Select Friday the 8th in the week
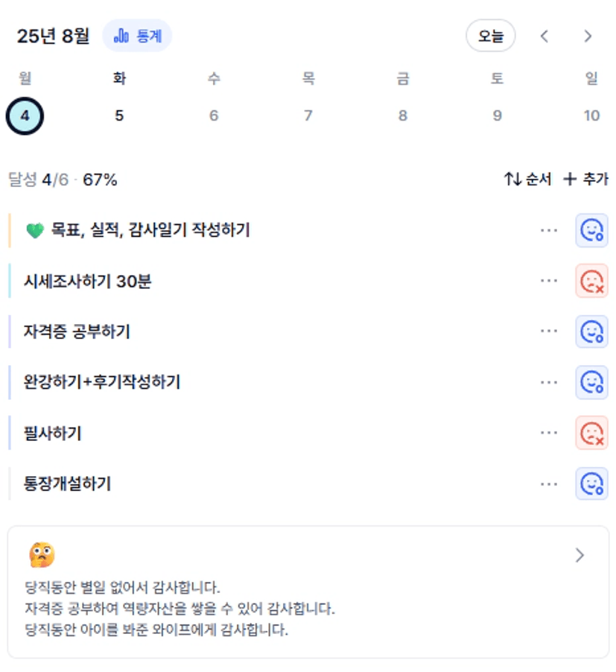The height and width of the screenshot is (672, 616). [x=403, y=115]
